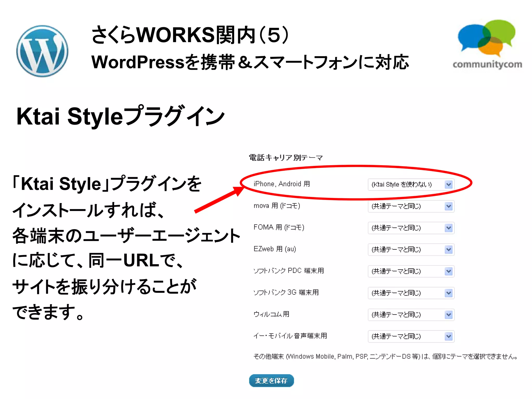
Task: Click the 電話キャリア別テーマ heading
Action: (x=286, y=157)
